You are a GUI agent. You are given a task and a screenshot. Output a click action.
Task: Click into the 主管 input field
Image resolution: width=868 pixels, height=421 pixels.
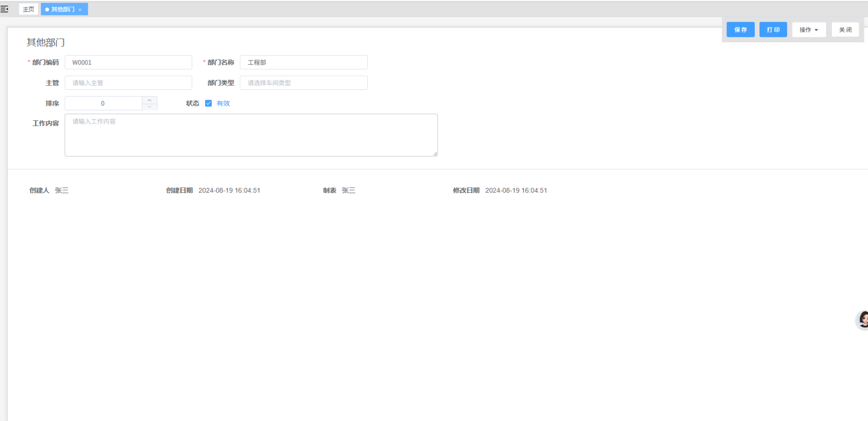click(128, 83)
